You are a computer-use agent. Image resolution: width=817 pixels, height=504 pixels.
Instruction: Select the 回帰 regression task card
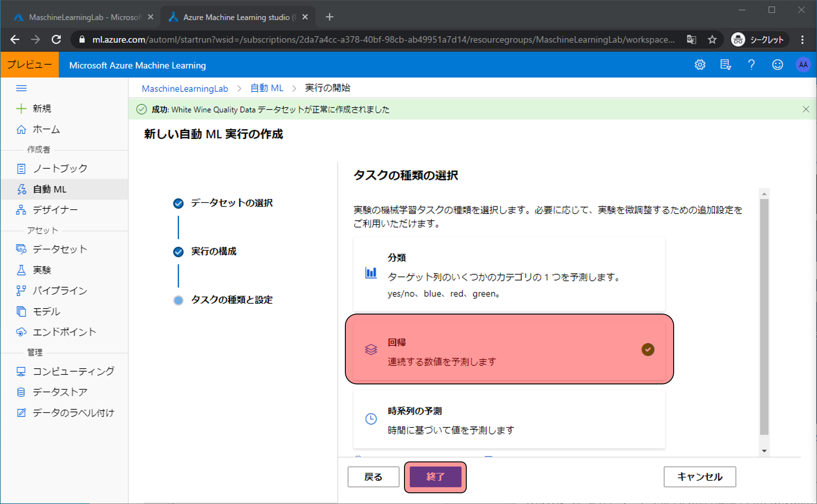point(509,349)
